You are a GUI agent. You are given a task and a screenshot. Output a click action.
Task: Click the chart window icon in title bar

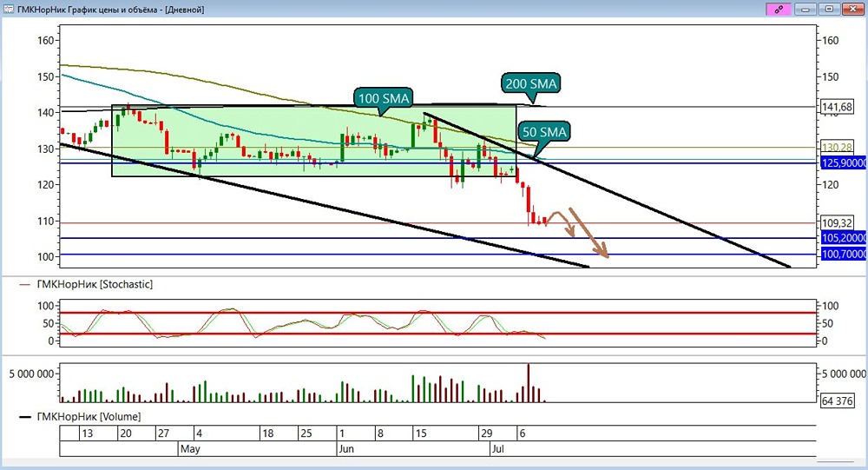click(x=9, y=9)
